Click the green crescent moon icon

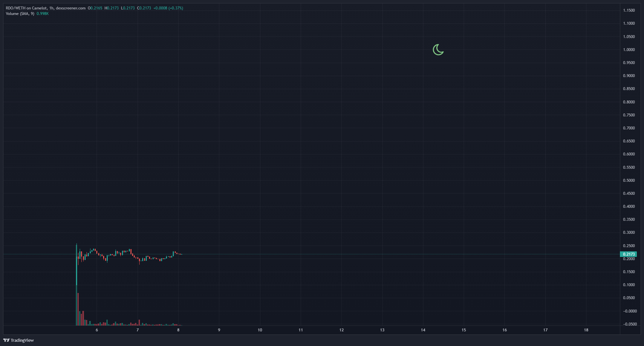[438, 49]
